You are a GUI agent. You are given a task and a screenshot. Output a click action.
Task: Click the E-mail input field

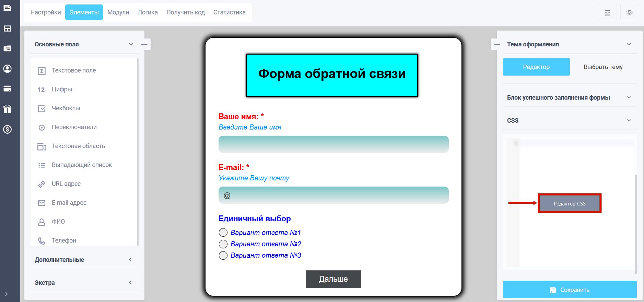point(333,195)
